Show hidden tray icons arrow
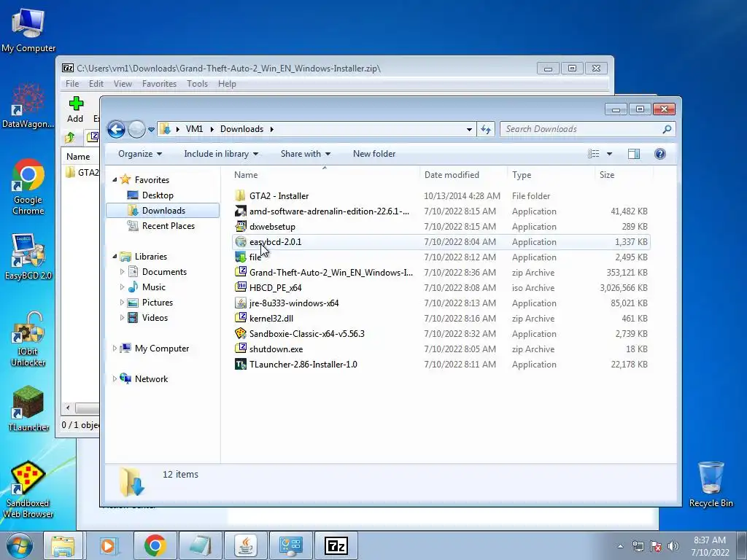 pyautogui.click(x=620, y=546)
